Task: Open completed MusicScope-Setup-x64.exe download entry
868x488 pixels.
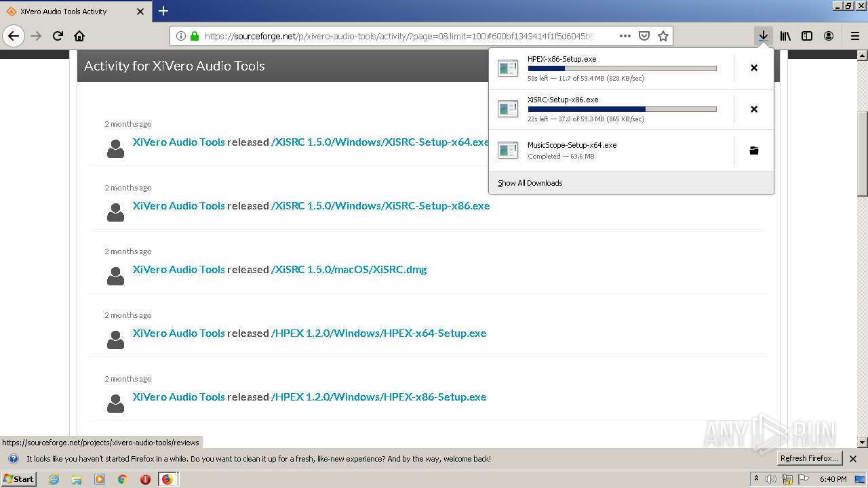Action: (611, 150)
